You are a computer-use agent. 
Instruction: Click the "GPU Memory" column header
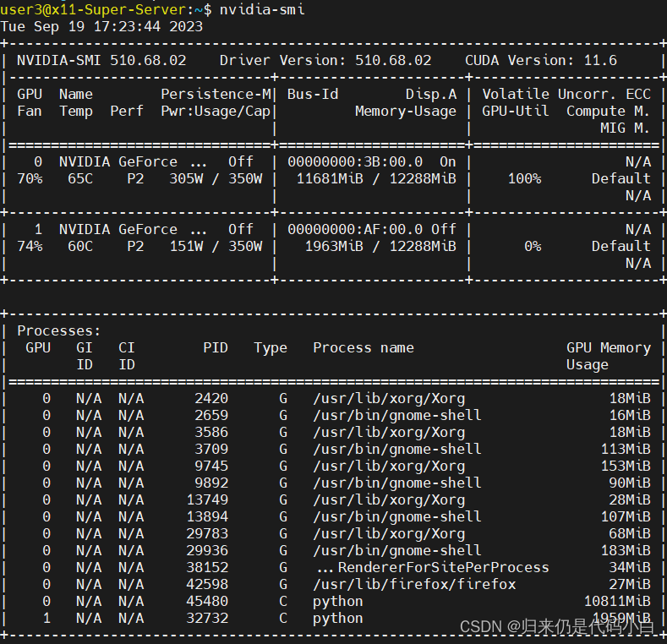tap(609, 348)
